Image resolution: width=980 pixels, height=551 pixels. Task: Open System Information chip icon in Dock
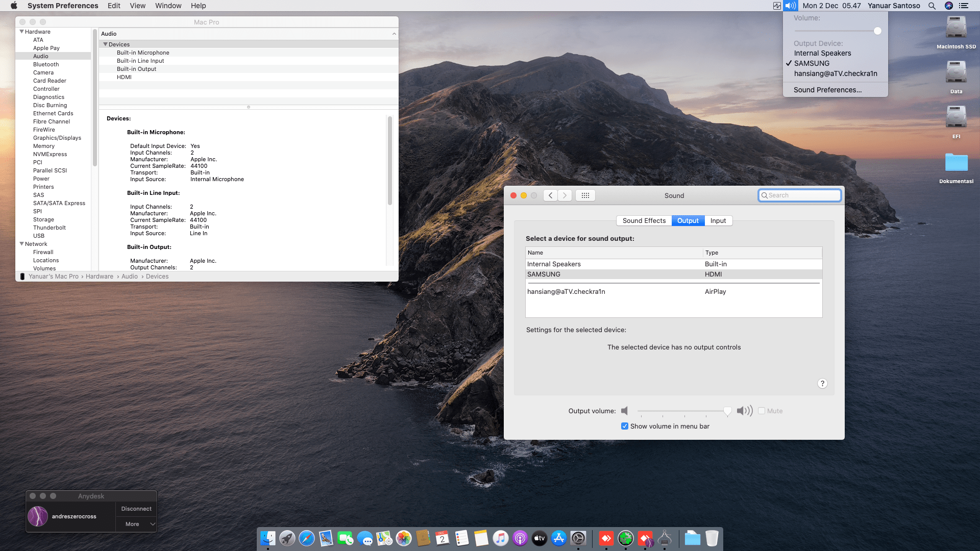665,538
